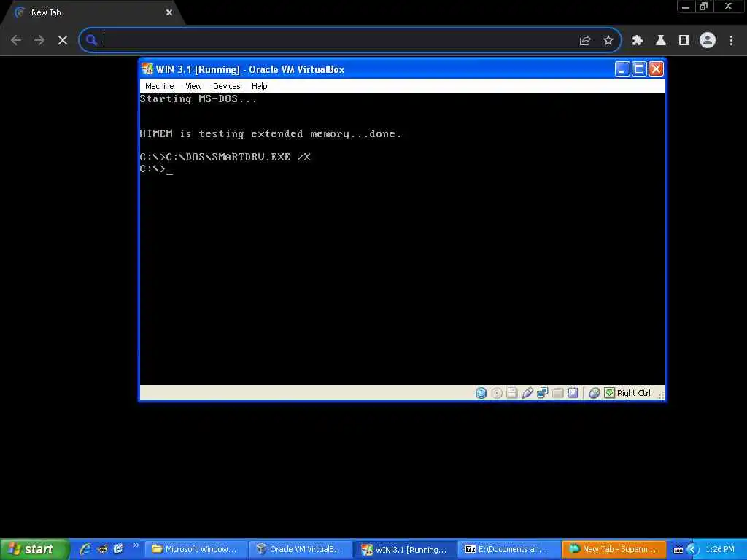Open the Windows XP Start menu

pos(34,549)
